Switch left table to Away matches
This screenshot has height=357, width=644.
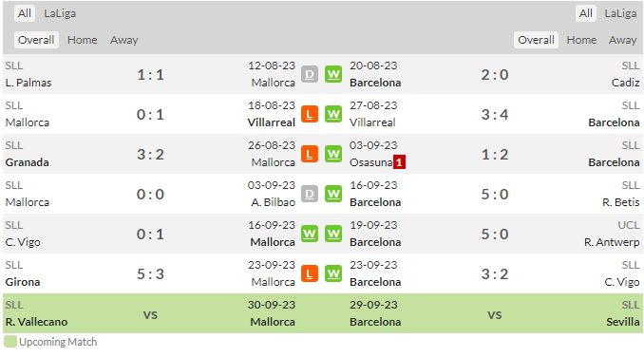(124, 40)
